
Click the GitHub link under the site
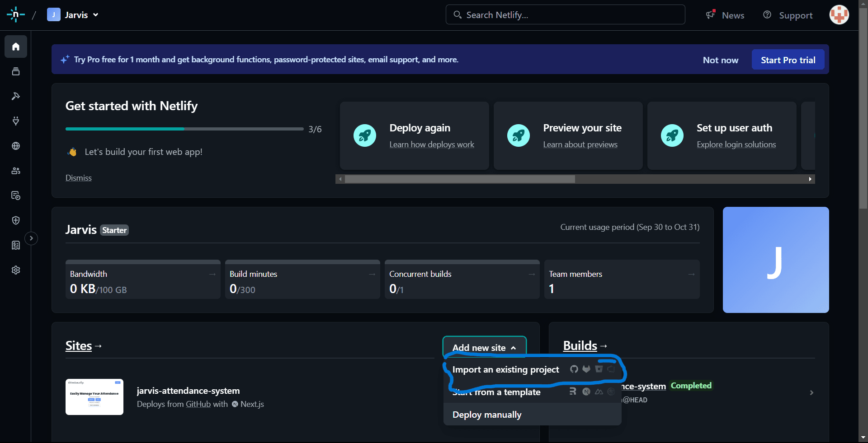tap(198, 404)
